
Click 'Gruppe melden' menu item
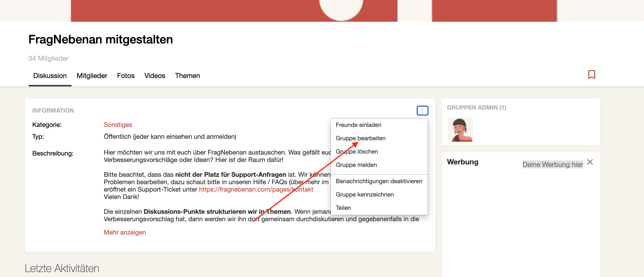[x=356, y=165]
